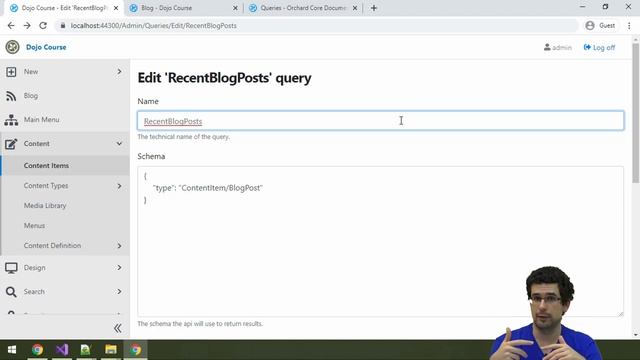Expand the Content Types submenu arrow

(x=119, y=186)
